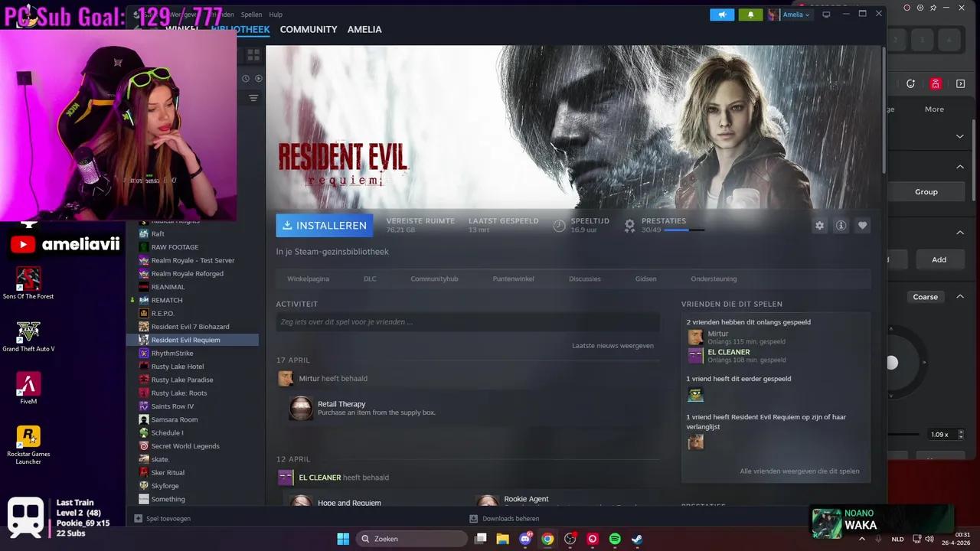
Task: Switch to BIBLIOTHEEK tab
Action: 240,29
